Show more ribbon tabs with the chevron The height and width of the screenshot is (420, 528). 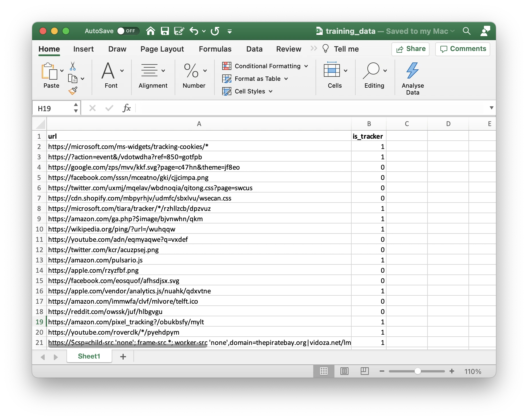click(314, 48)
